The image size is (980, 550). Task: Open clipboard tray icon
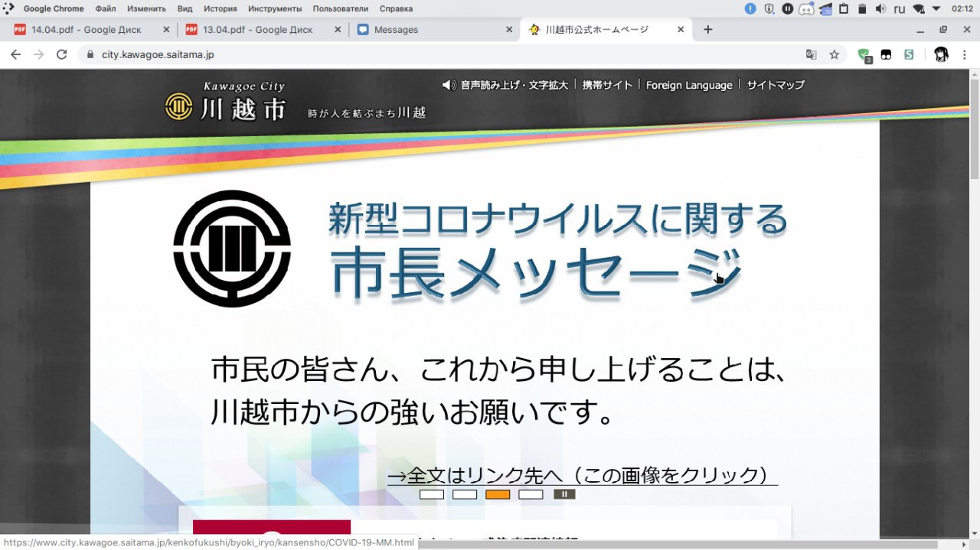(844, 9)
